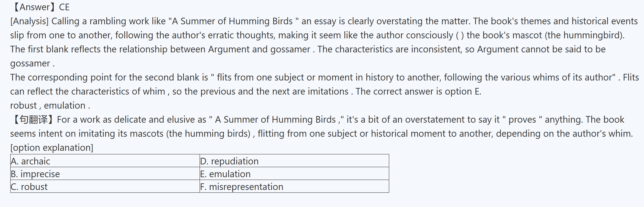
Task: Click the 【句翻译】 translation label
Action: tap(33, 119)
